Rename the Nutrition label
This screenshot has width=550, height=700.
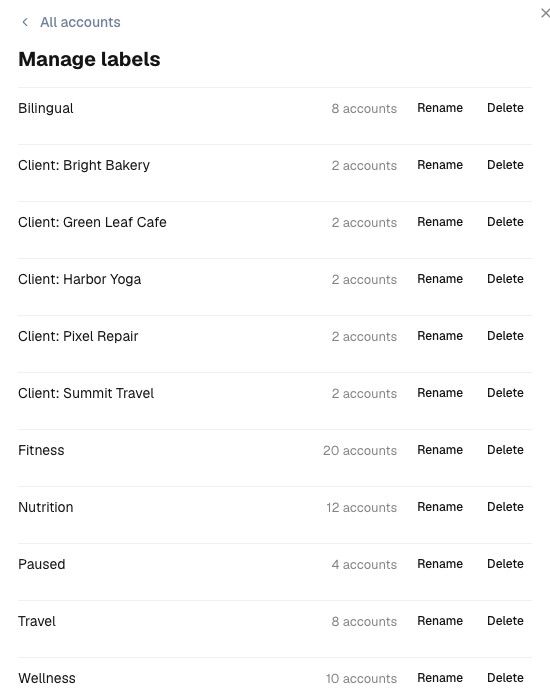(440, 507)
